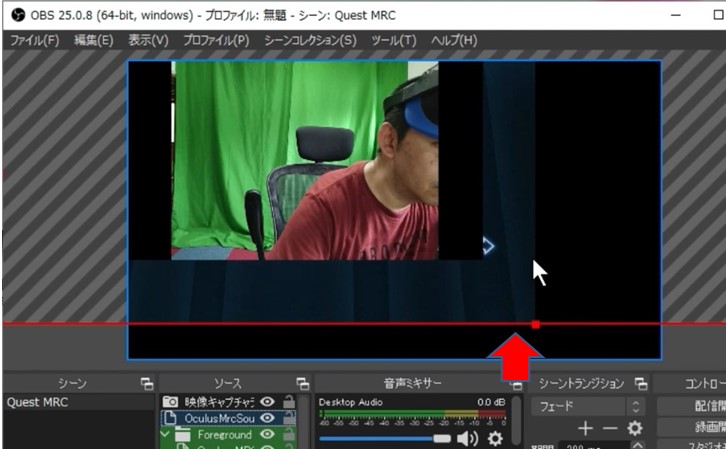Open the 編集(E) menu
Screen dimensions: 726x449
tap(94, 40)
